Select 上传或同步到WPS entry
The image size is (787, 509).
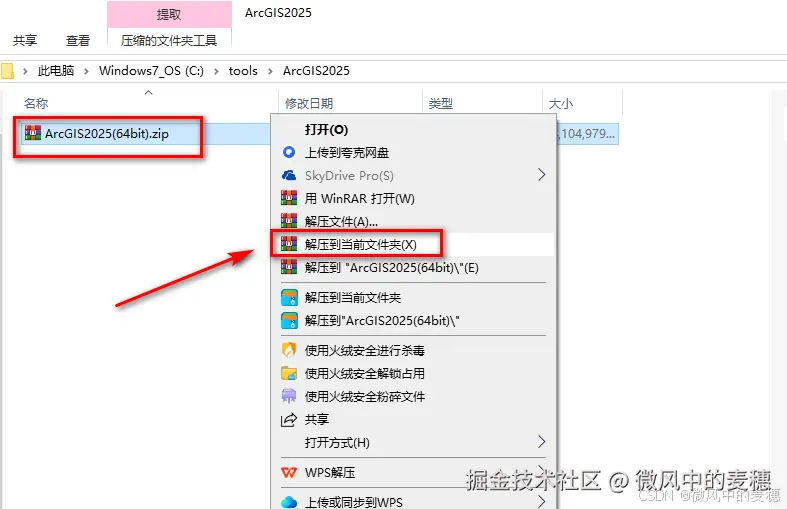(413, 501)
